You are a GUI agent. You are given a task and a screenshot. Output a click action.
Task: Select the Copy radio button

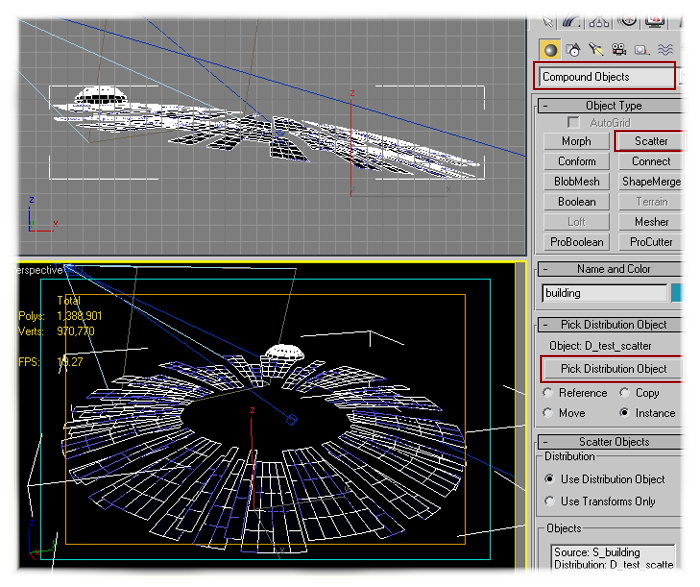pos(625,393)
